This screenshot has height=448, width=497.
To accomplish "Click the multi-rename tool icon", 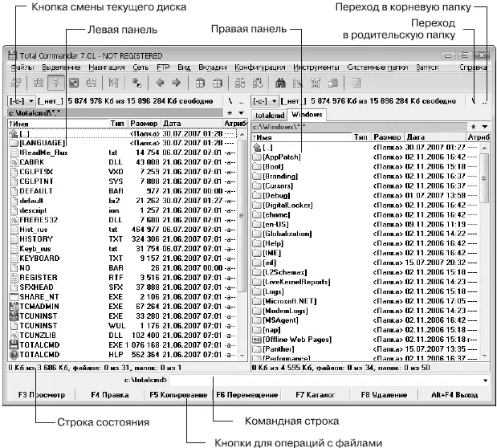I will [x=298, y=83].
